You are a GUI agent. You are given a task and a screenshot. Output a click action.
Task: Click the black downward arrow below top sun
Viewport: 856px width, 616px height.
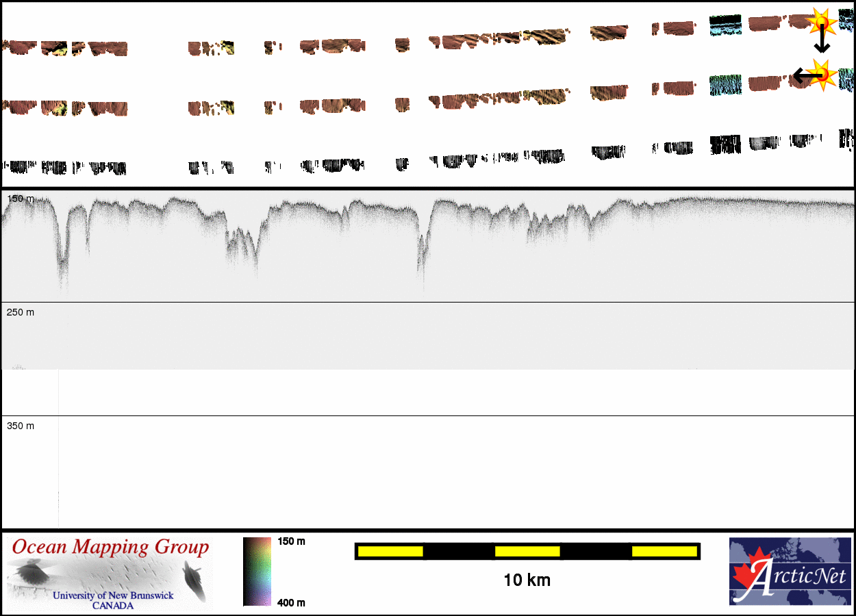pyautogui.click(x=822, y=44)
